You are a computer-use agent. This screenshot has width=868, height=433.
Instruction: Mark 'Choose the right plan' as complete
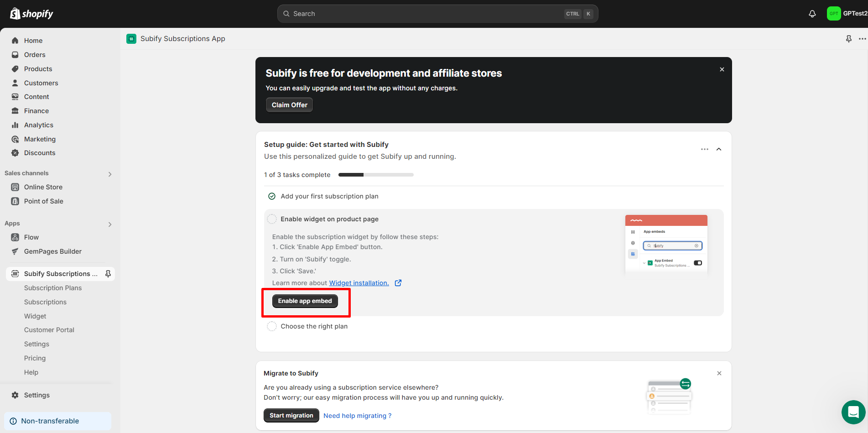[x=272, y=326]
